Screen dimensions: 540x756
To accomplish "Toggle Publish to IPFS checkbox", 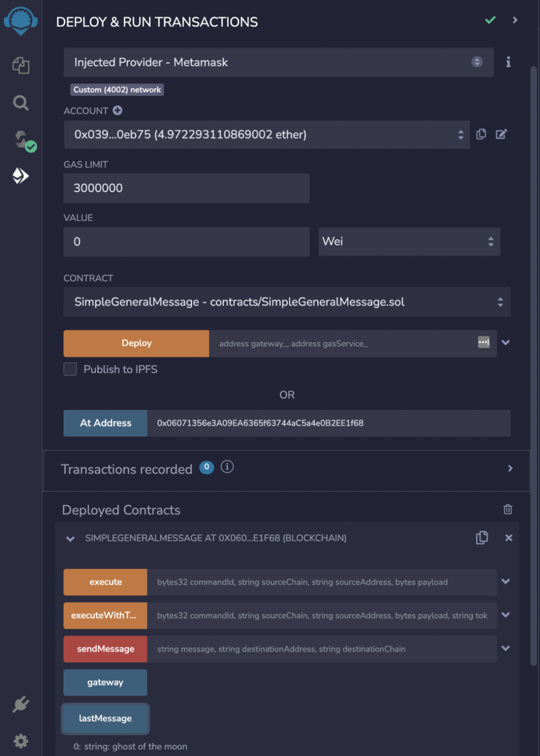I will point(70,369).
